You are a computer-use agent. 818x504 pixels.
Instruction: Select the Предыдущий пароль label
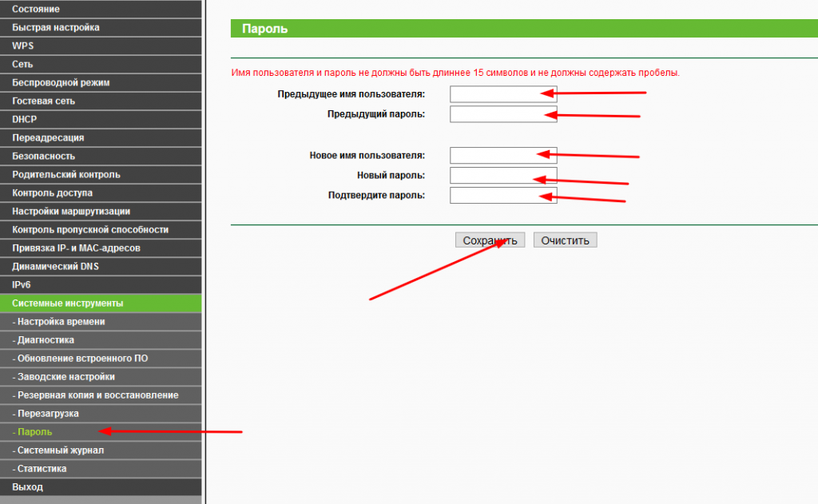coord(376,114)
